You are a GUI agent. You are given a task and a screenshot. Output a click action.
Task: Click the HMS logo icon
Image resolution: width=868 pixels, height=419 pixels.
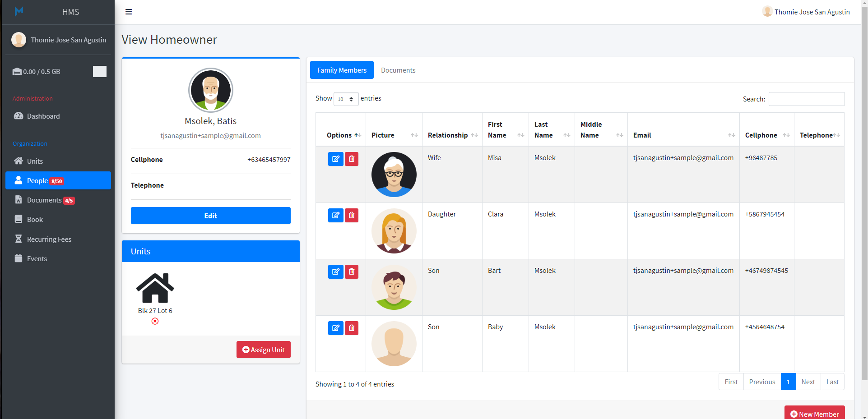(19, 12)
